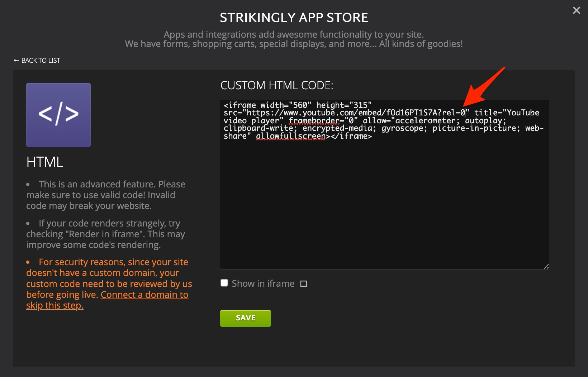Click the Strikingly App Store title
Viewport: 588px width, 377px height.
(294, 18)
